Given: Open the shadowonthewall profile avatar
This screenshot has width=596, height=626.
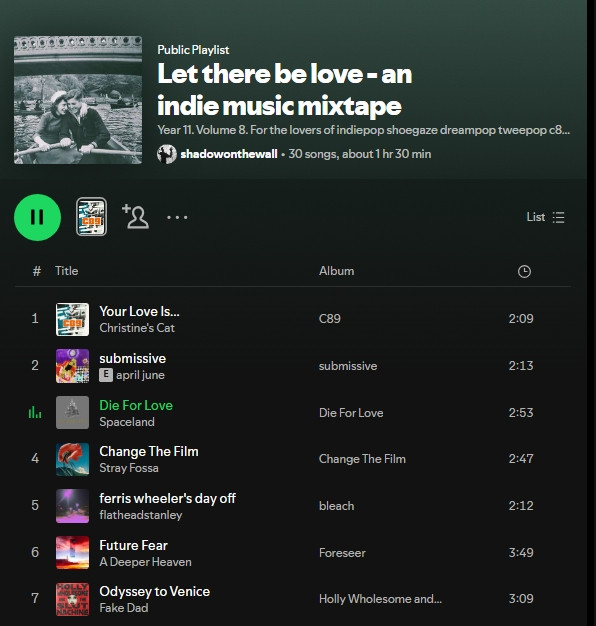Looking at the screenshot, I should (167, 154).
